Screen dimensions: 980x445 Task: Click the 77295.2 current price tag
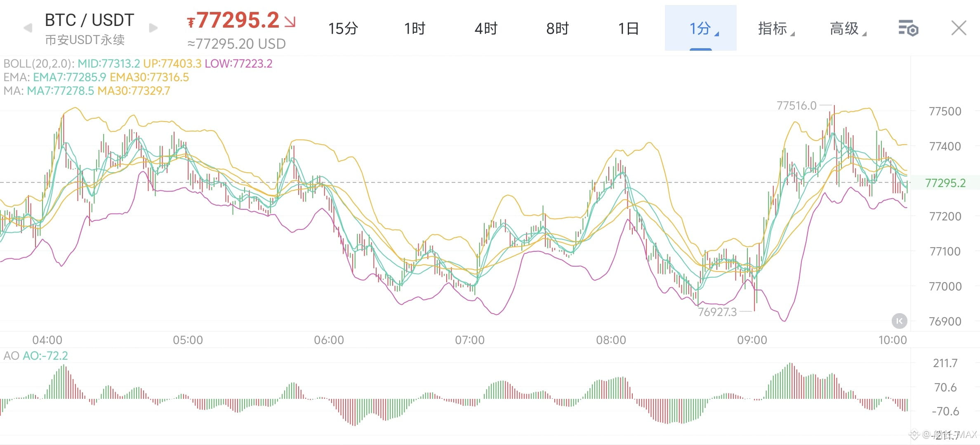click(945, 183)
